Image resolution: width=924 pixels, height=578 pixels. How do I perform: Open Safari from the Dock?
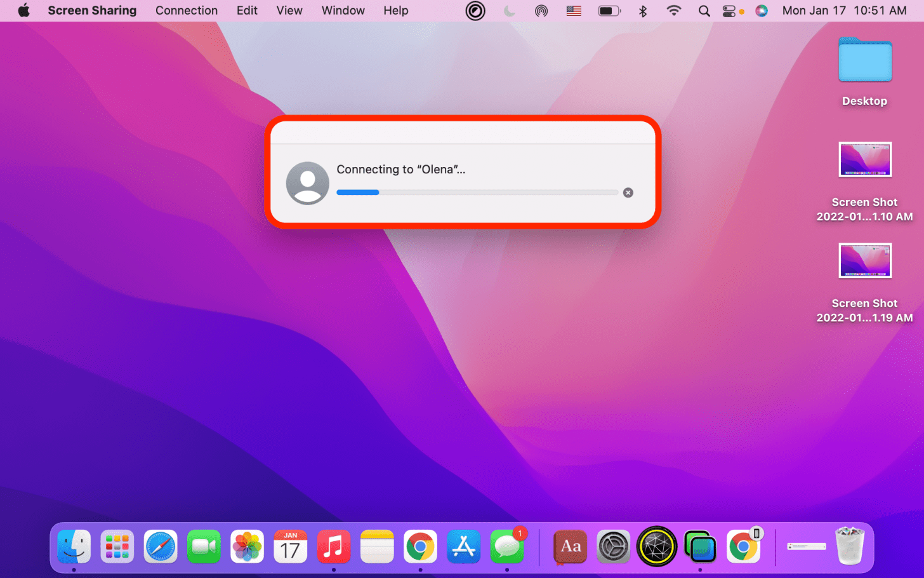[x=160, y=546]
